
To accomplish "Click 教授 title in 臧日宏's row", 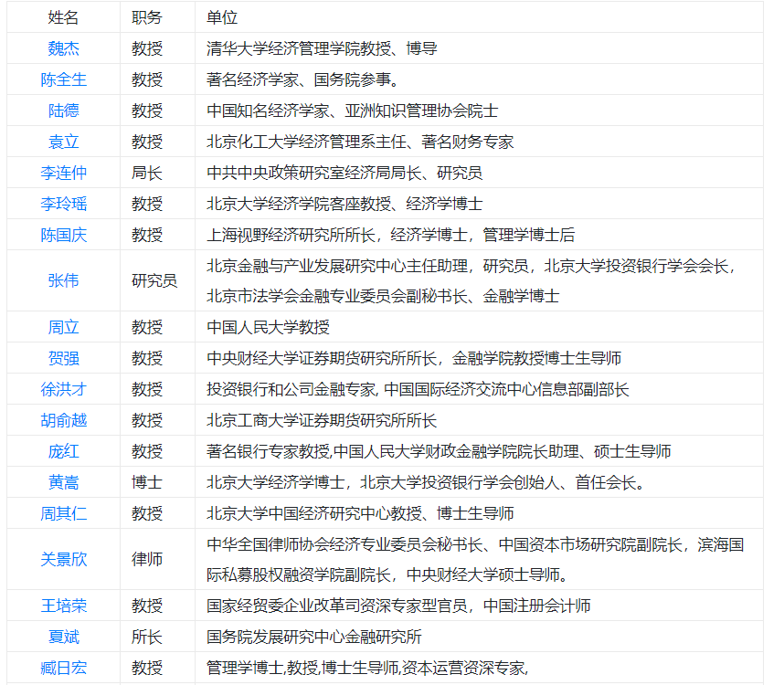I will (x=147, y=668).
